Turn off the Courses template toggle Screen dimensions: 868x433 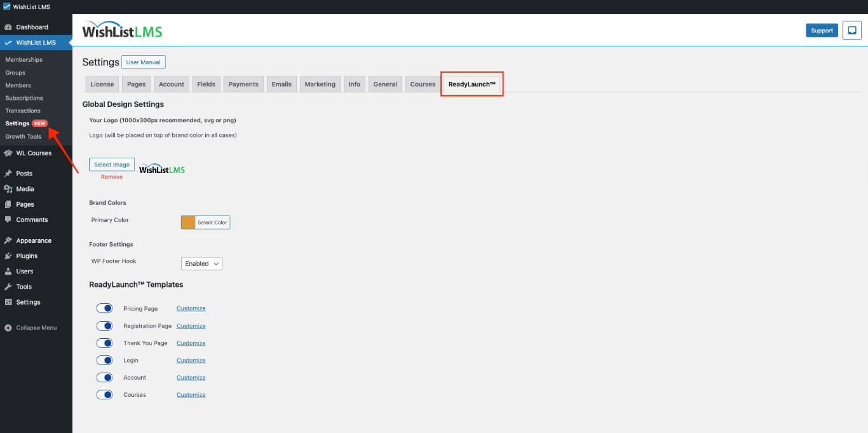pos(104,395)
